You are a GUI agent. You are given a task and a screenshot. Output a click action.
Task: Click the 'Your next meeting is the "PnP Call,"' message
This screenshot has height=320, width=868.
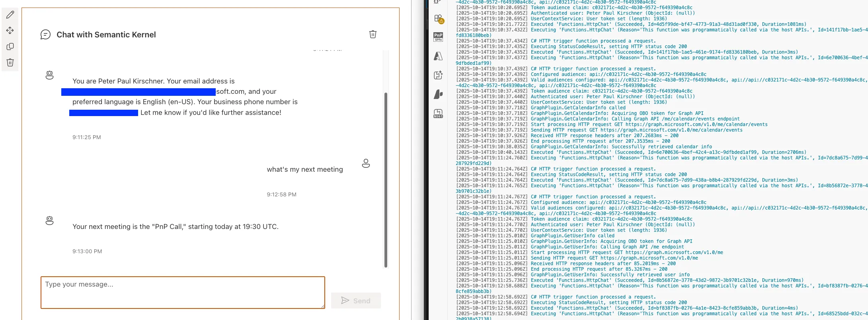point(176,227)
